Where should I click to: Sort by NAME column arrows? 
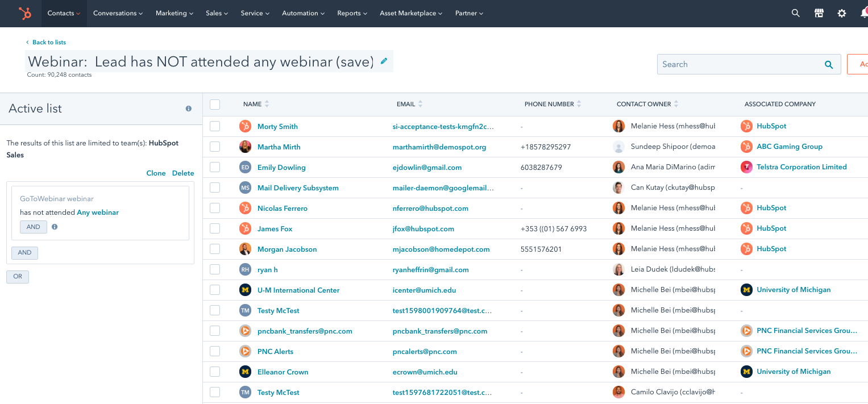pyautogui.click(x=267, y=104)
